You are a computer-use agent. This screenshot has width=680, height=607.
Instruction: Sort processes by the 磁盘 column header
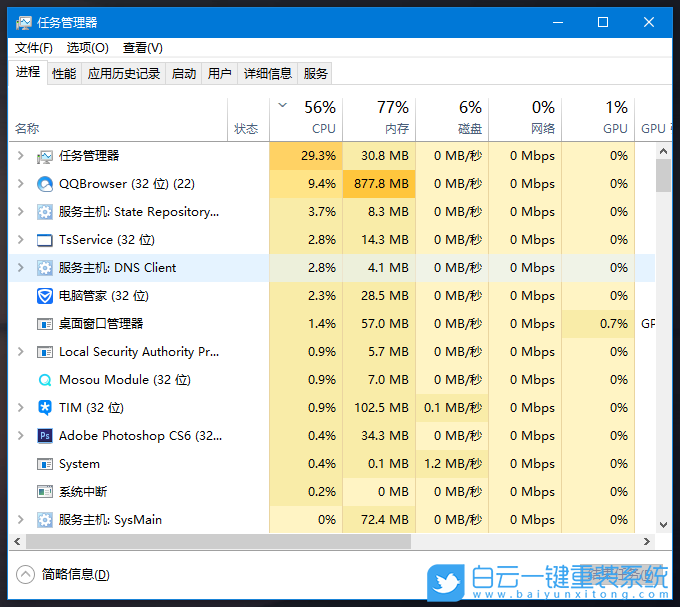click(452, 119)
